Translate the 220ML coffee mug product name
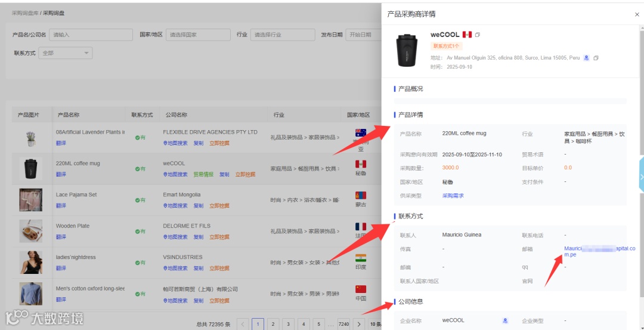 tap(61, 174)
